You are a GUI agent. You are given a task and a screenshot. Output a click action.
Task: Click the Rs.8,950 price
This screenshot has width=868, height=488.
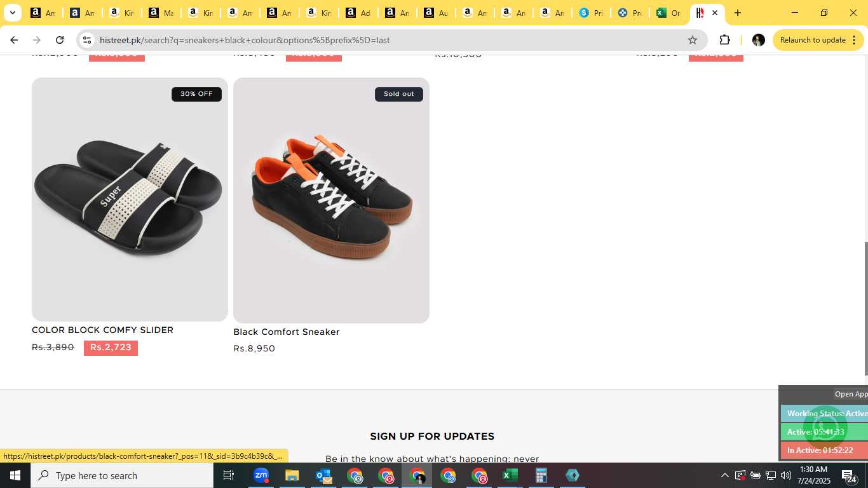coord(254,349)
